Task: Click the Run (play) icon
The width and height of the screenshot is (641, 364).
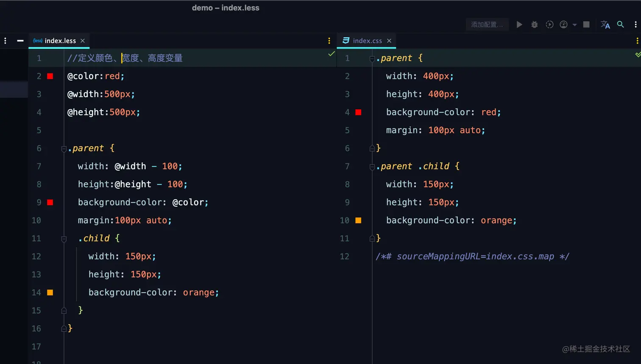Action: point(519,25)
